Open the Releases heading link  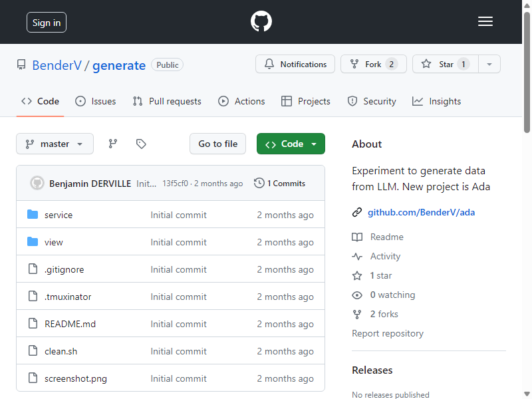tap(372, 370)
